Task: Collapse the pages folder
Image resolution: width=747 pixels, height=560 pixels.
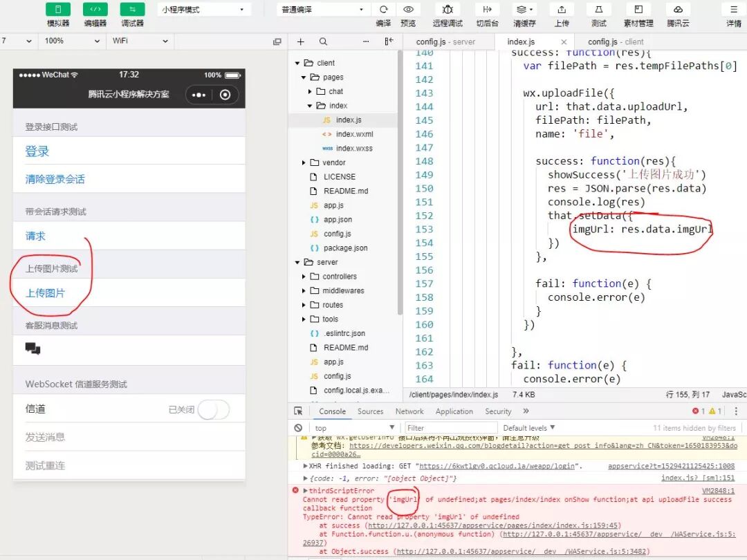Action: point(304,77)
